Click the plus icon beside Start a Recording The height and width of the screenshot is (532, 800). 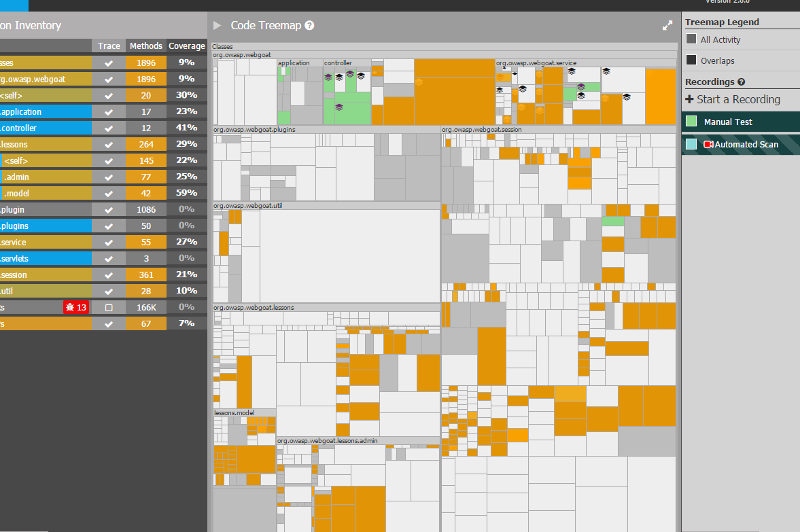click(x=689, y=99)
